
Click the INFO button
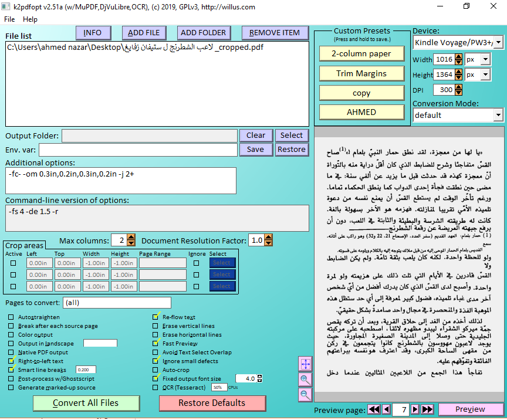(x=93, y=33)
